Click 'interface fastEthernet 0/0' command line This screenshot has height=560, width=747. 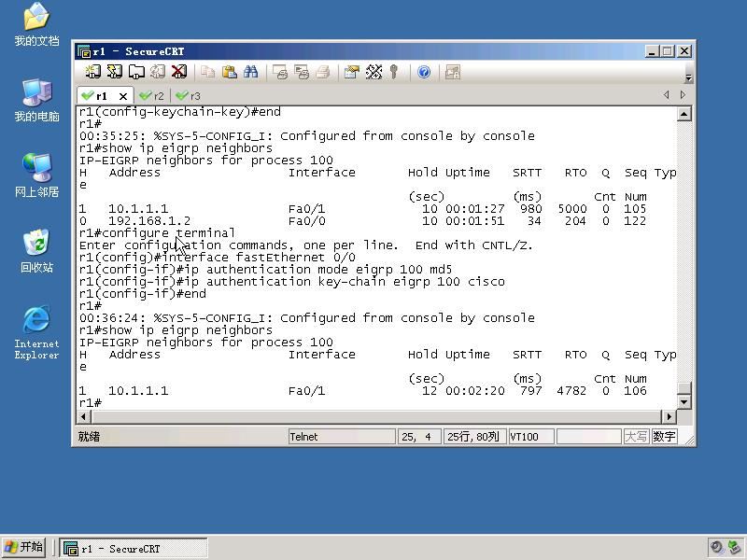(x=218, y=258)
